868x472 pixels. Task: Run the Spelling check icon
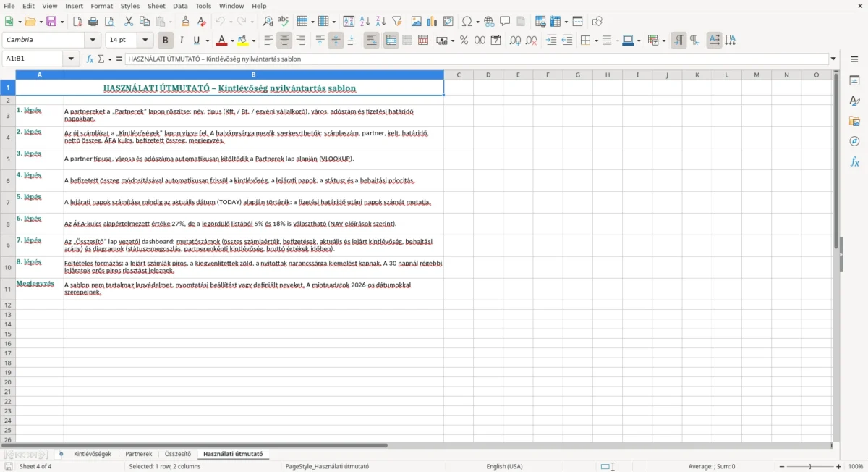click(x=284, y=22)
